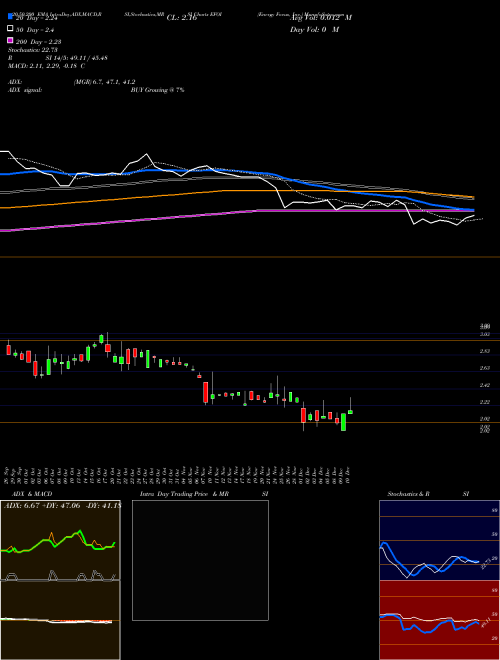Click the magenta 200 Day EMA legend swatch
The height and width of the screenshot is (660, 500).
(11, 40)
